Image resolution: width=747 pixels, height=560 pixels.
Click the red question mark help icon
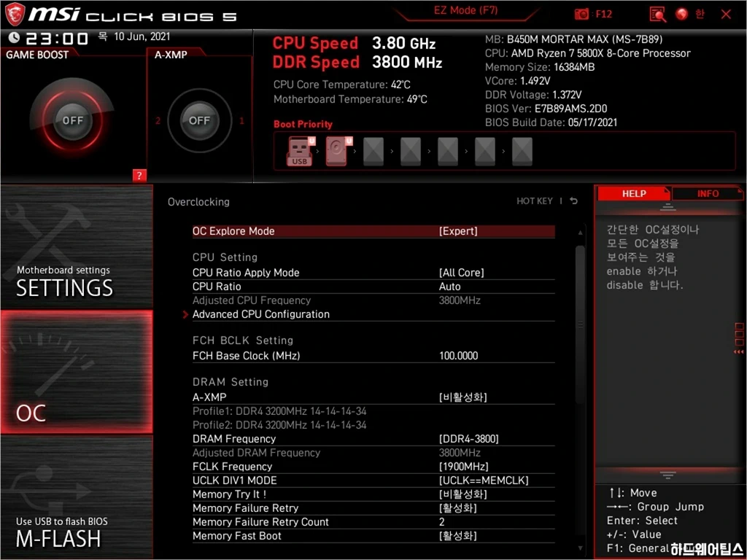pos(140,175)
